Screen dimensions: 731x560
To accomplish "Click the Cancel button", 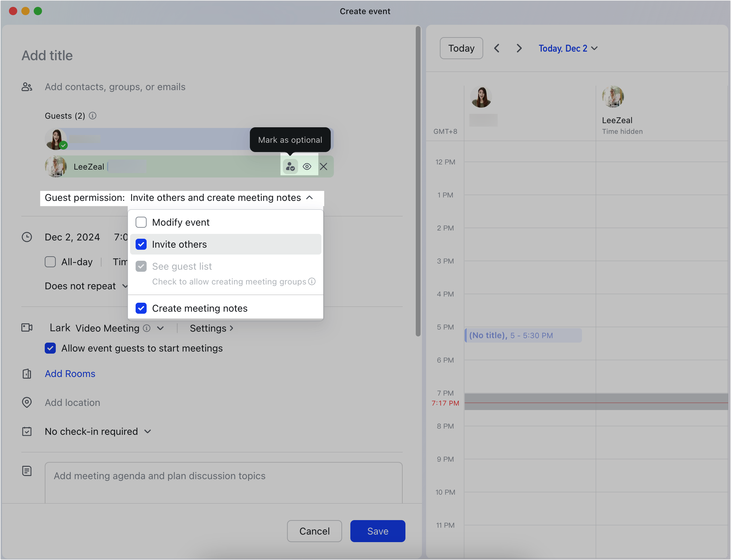I will (314, 531).
